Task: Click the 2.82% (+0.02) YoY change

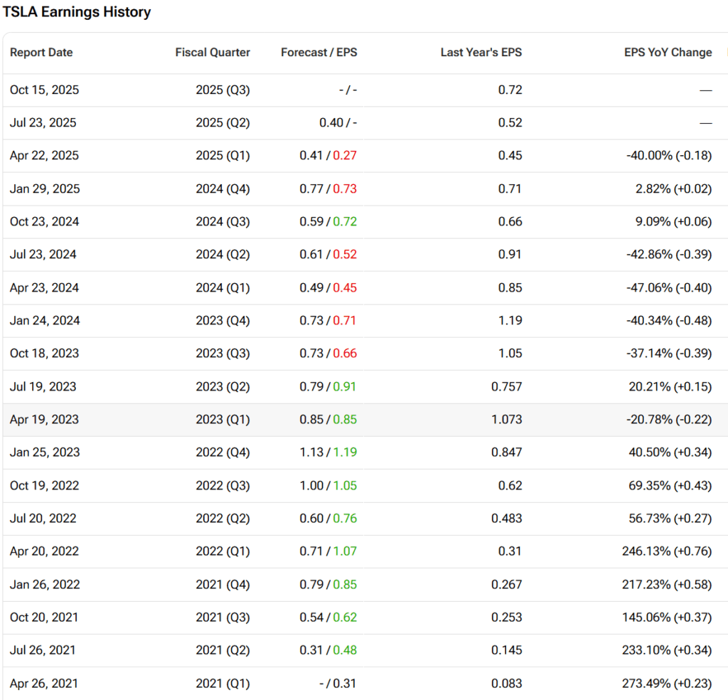Action: coord(674,189)
